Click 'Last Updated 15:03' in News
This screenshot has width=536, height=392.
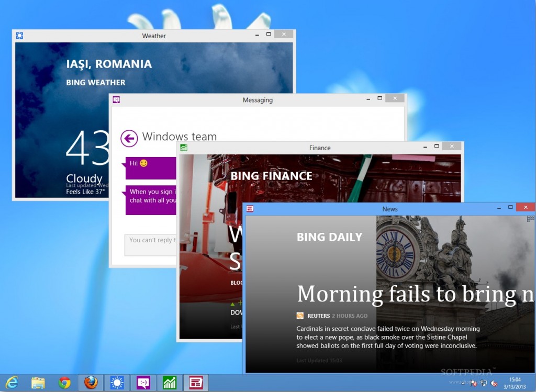(319, 360)
